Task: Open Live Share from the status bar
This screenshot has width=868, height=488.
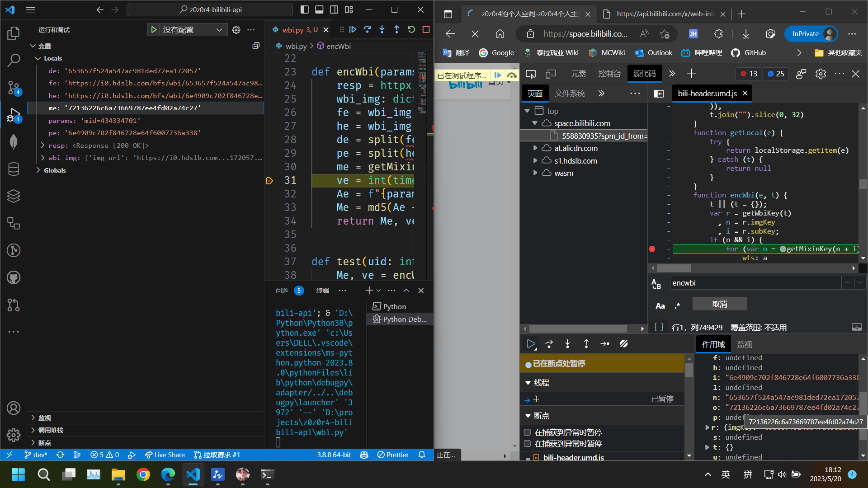Action: [165, 455]
